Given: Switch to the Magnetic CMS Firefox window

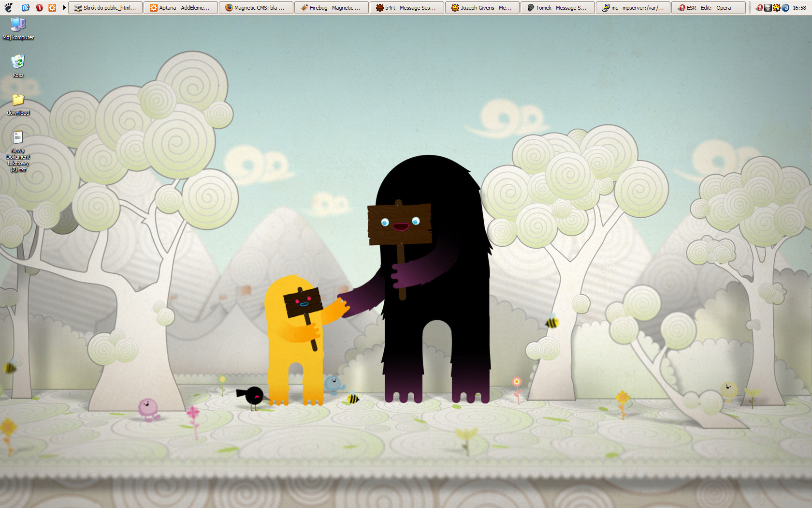Looking at the screenshot, I should (256, 8).
